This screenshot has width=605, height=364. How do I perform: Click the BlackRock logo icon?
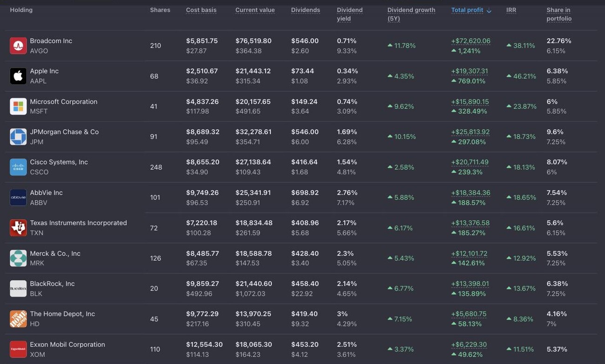[x=18, y=289]
